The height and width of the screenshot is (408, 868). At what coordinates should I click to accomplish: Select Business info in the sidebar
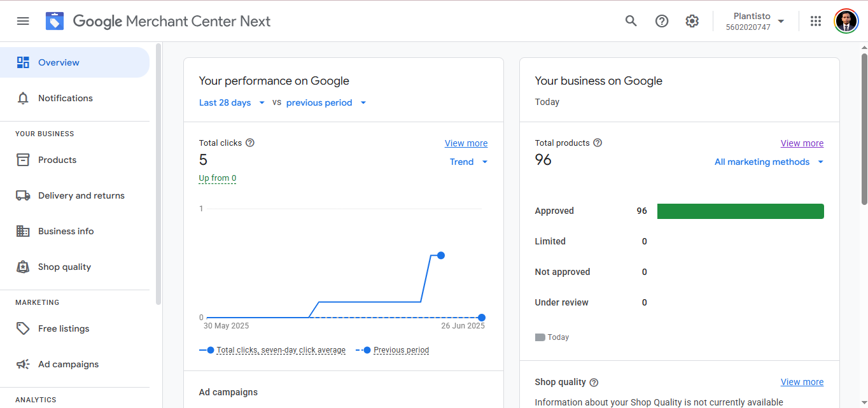(x=74, y=231)
